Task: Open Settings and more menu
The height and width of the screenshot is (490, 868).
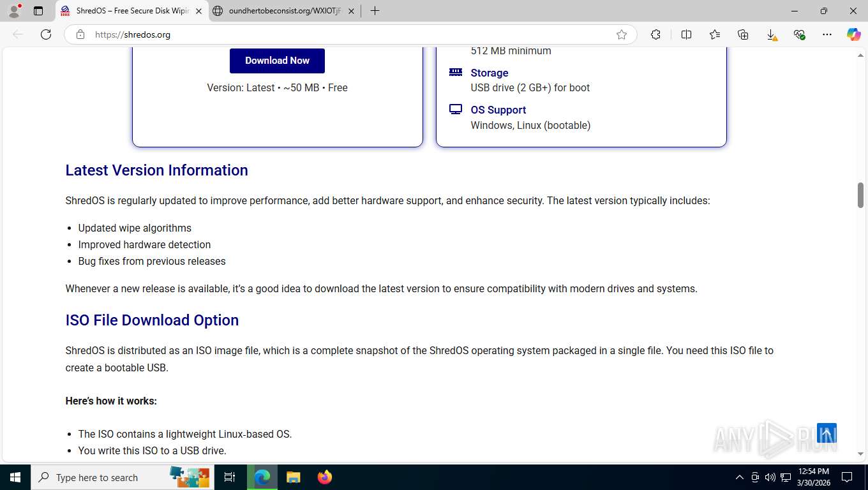Action: point(827,34)
